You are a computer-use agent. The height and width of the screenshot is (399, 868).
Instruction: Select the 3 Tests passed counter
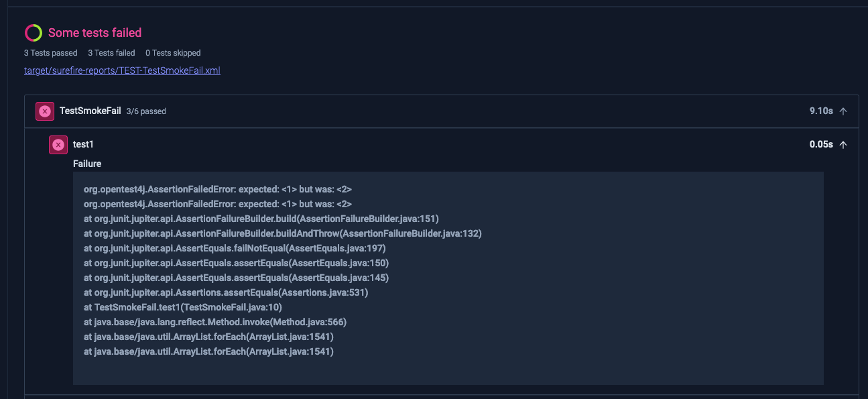tap(50, 52)
